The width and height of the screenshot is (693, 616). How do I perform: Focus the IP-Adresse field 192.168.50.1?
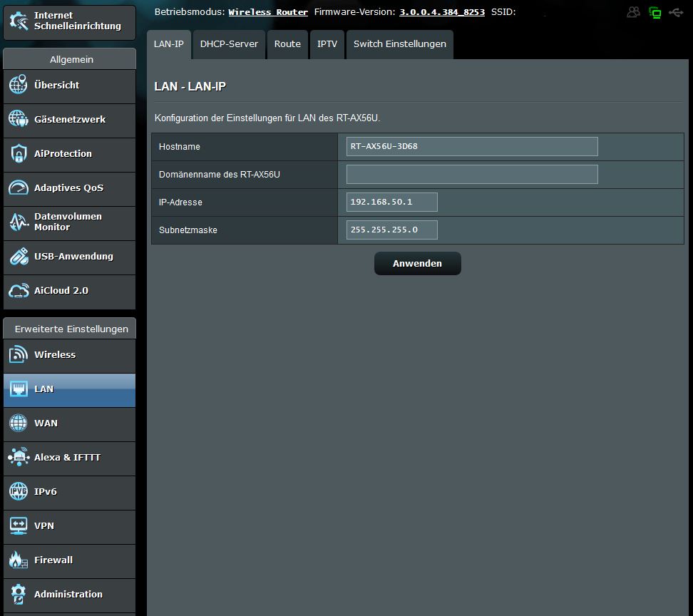tap(392, 202)
